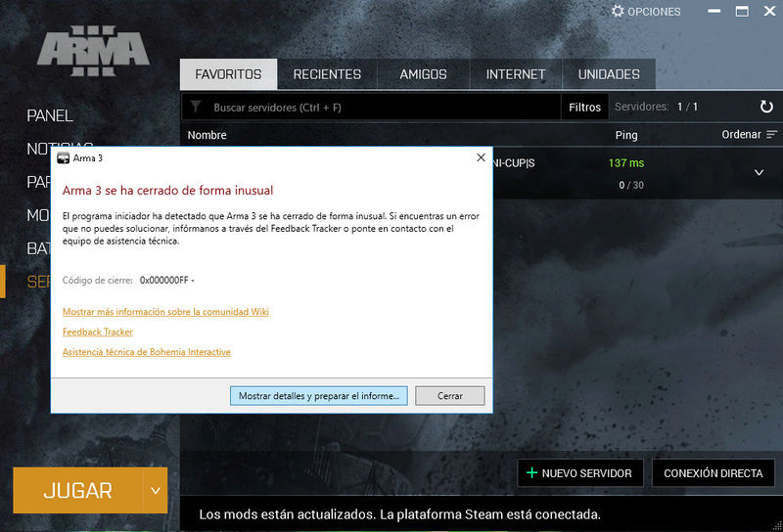The height and width of the screenshot is (532, 783).
Task: Click the Arma 3 logo
Action: (x=93, y=51)
